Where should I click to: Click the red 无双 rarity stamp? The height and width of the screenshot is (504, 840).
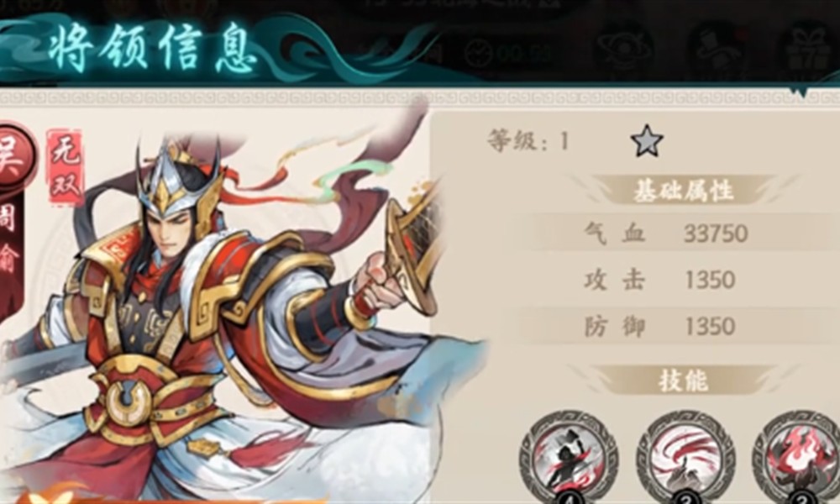point(66,167)
